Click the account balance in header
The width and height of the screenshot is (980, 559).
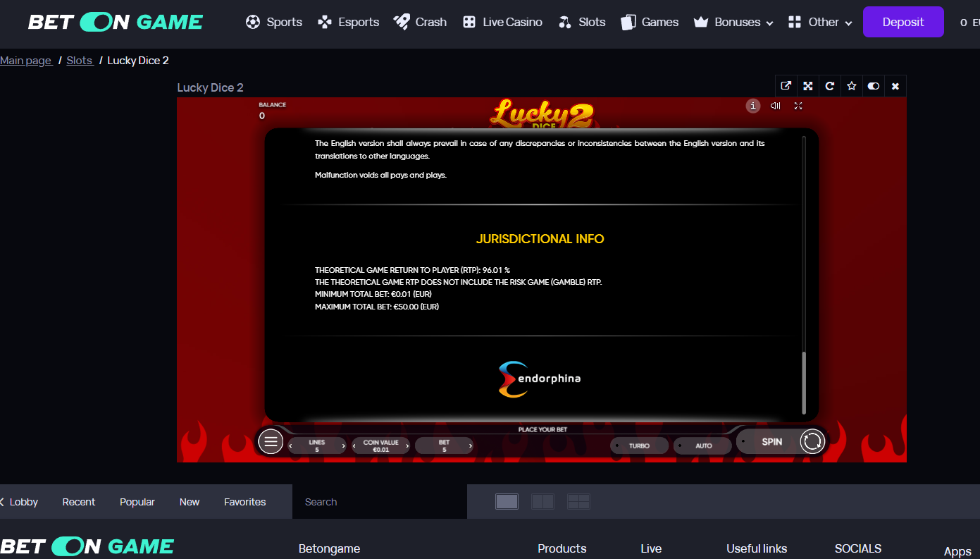tap(969, 23)
